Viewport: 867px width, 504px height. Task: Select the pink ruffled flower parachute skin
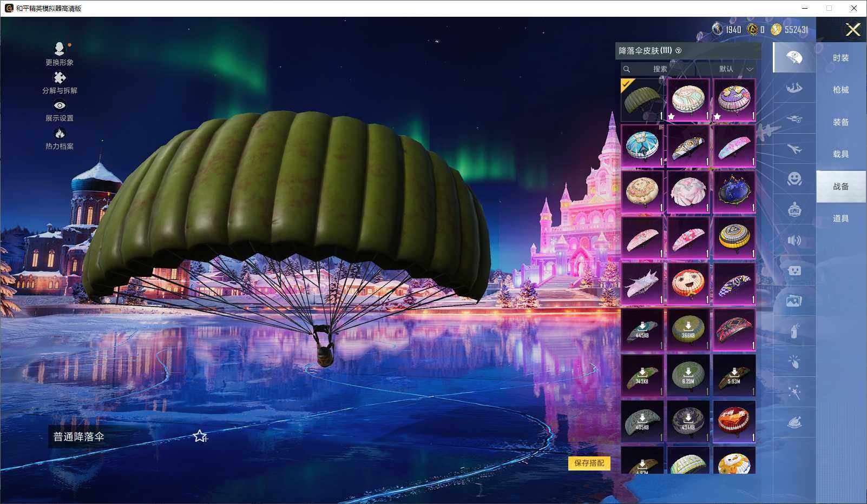tap(688, 192)
